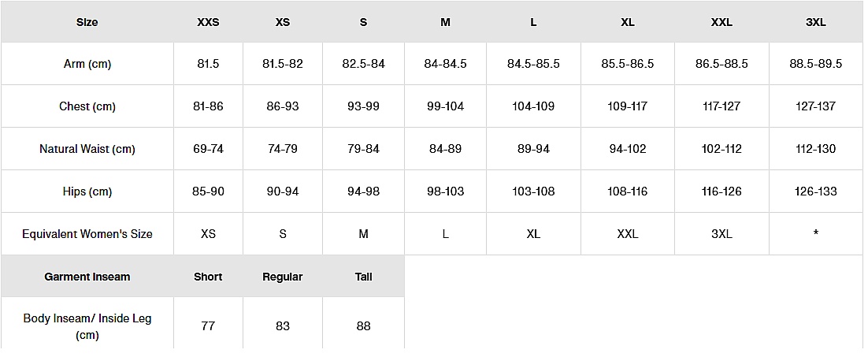Click the 98-103 hips measurement cell

445,192
